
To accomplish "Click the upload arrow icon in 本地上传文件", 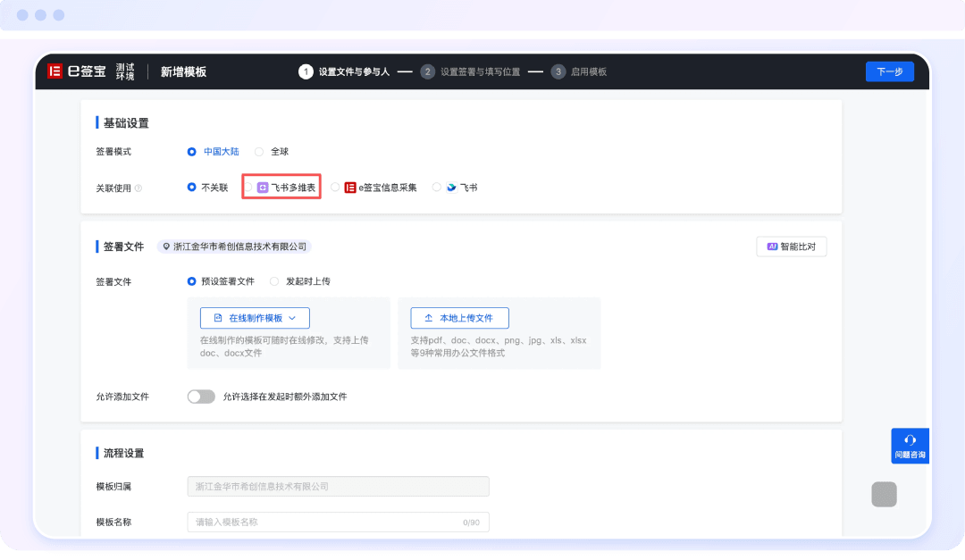I will click(428, 318).
